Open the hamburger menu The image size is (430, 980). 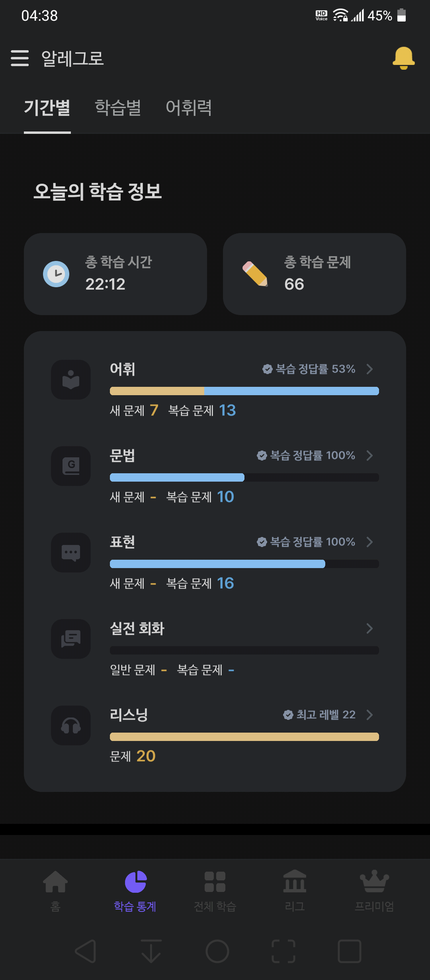tap(20, 58)
